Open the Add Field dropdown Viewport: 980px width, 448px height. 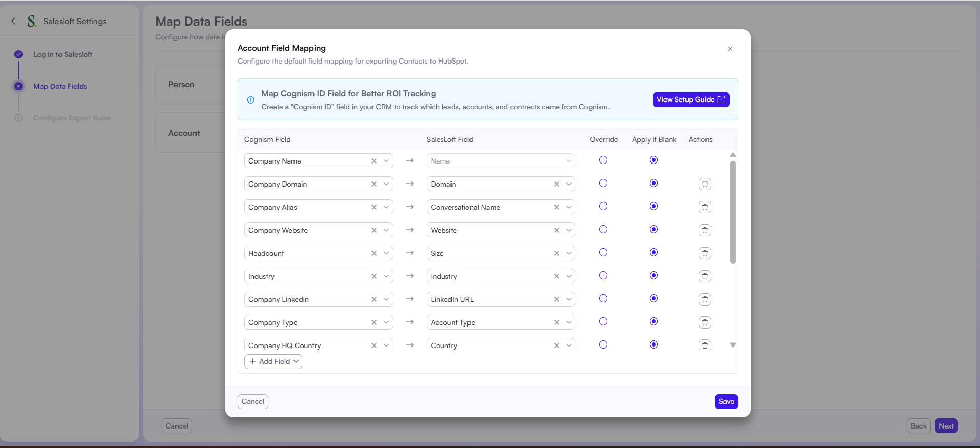273,361
